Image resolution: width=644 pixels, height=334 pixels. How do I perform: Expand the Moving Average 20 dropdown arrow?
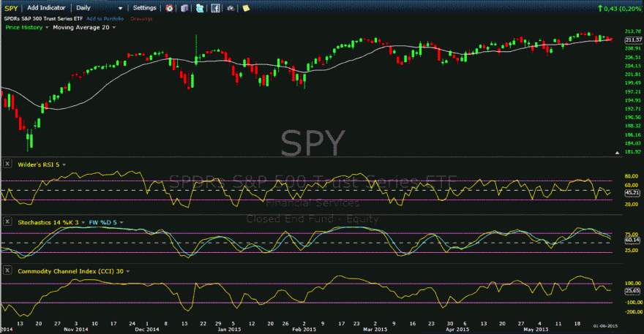pyautogui.click(x=114, y=28)
